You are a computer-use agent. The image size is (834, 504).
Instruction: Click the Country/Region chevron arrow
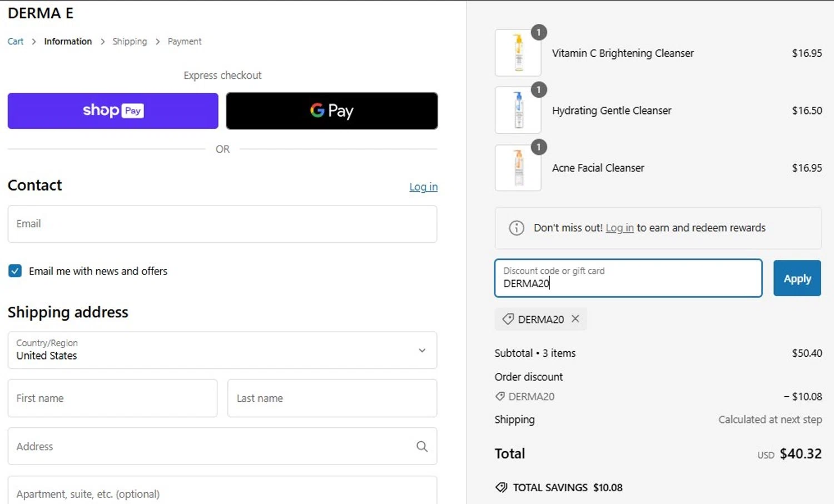tap(422, 351)
